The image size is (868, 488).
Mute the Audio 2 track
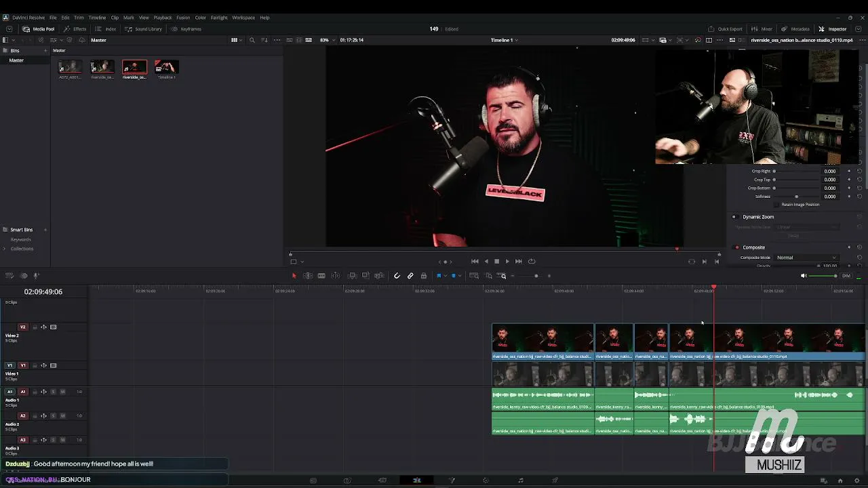[x=62, y=415]
